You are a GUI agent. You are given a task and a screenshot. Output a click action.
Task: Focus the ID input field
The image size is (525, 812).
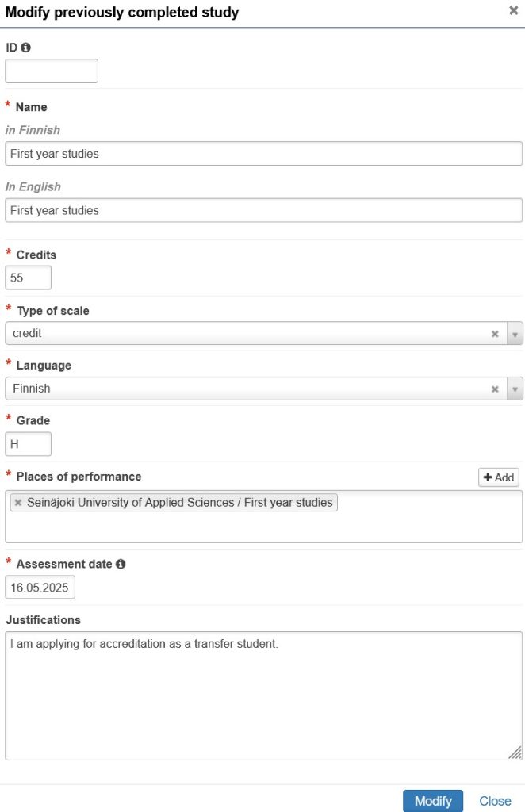(x=52, y=71)
